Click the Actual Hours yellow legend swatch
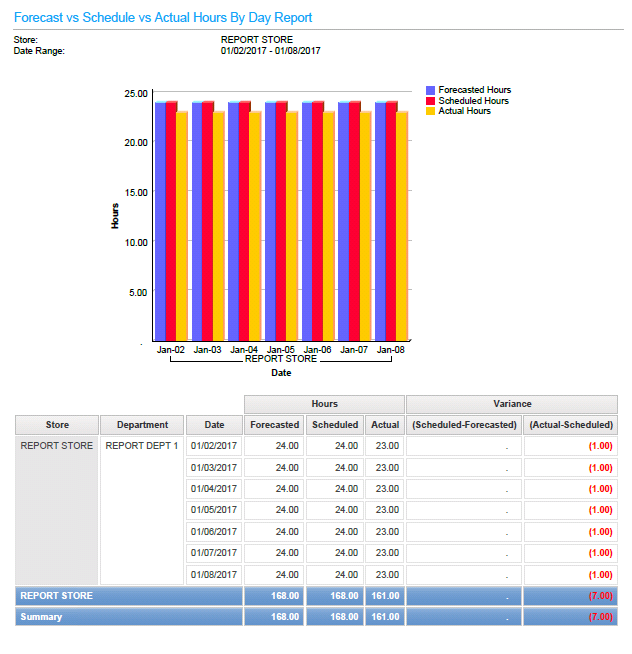632x654 pixels. [431, 111]
